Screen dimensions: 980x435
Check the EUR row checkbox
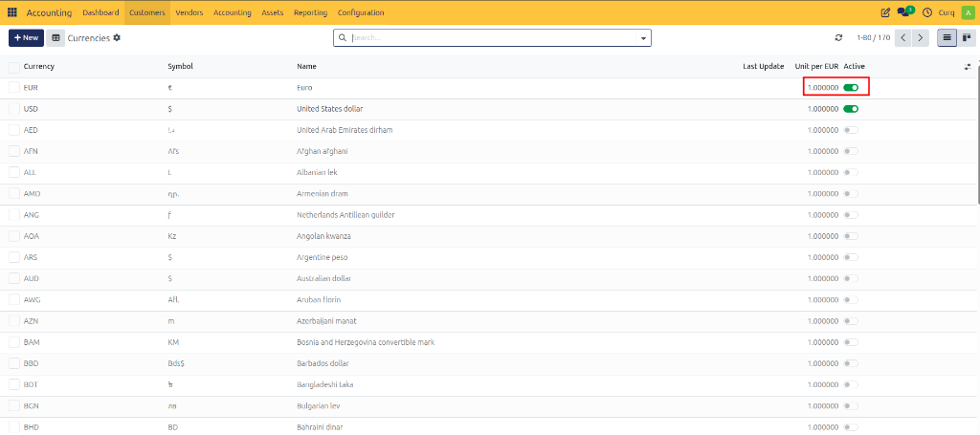(13, 88)
